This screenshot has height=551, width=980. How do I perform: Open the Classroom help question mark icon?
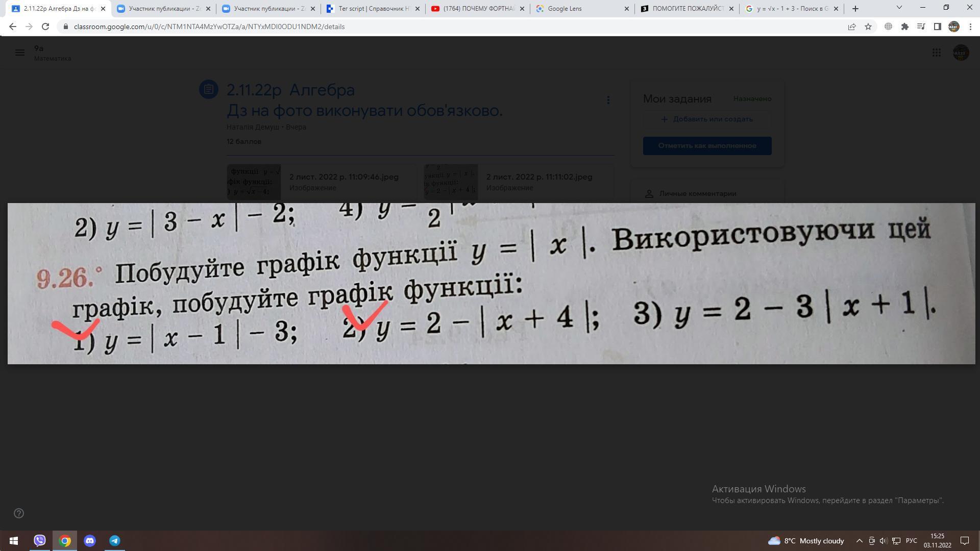pyautogui.click(x=19, y=513)
